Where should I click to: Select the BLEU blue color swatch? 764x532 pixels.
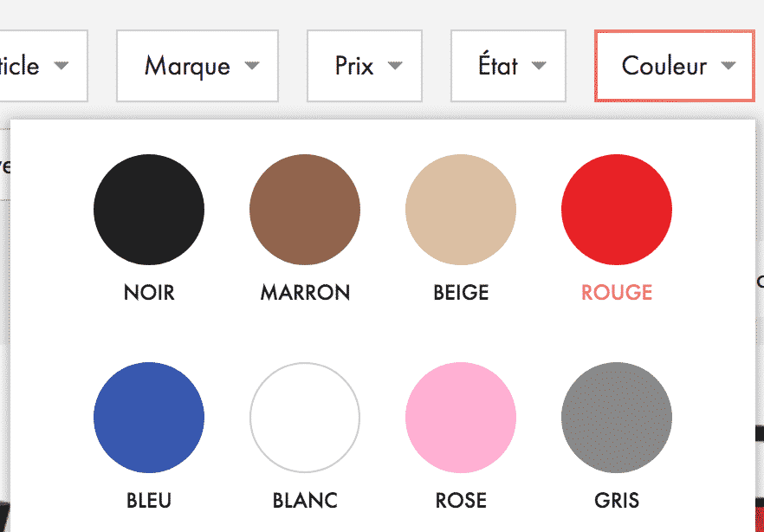148,417
